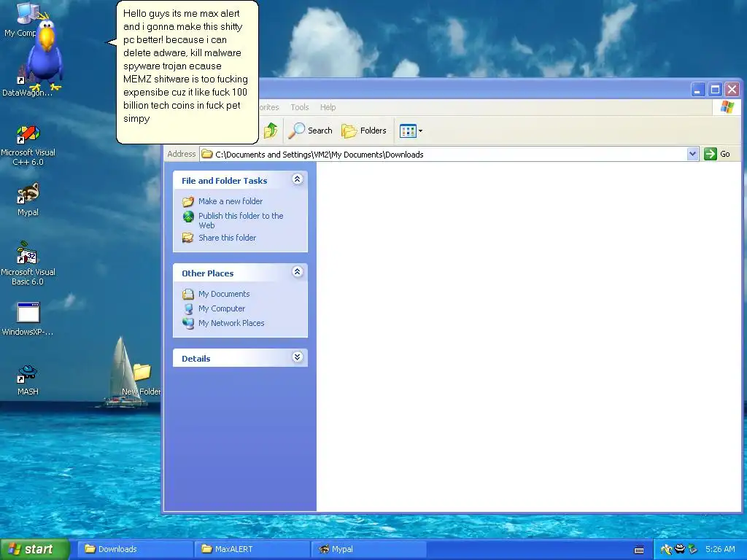Click the Make a new folder icon
Viewport: 747px width, 560px height.
188,201
